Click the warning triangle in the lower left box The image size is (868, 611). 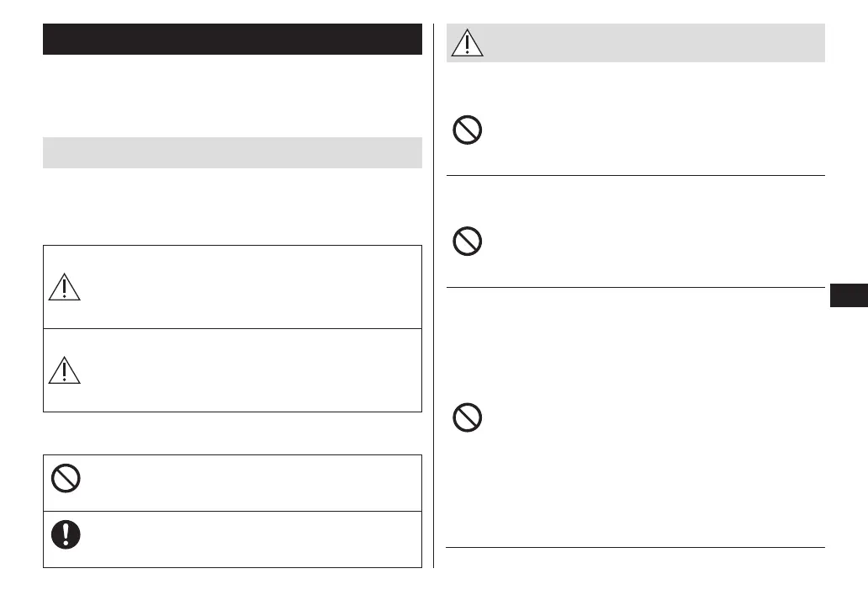pos(65,370)
